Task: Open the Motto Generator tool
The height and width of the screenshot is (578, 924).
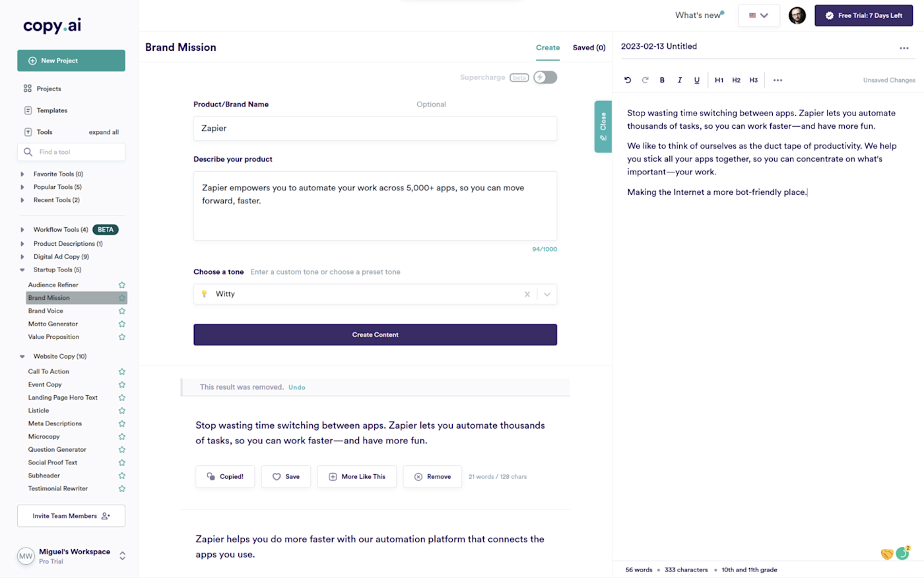Action: 53,324
